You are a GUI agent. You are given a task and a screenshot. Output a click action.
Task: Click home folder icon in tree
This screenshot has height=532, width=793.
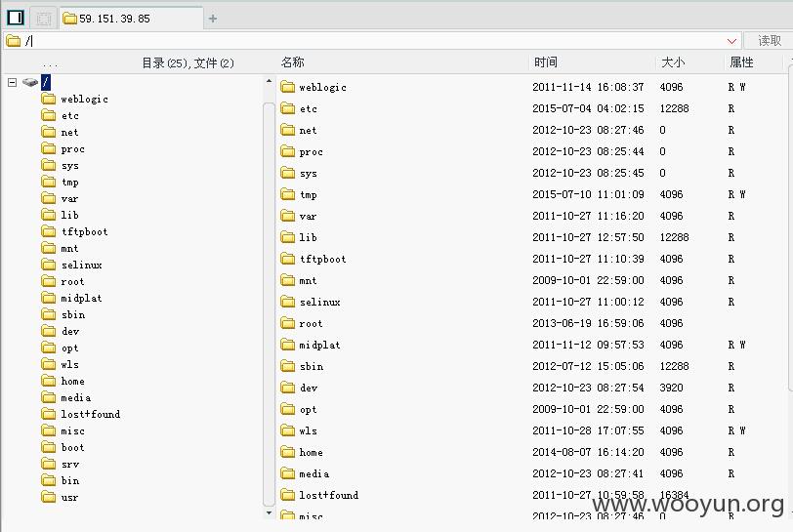click(49, 381)
